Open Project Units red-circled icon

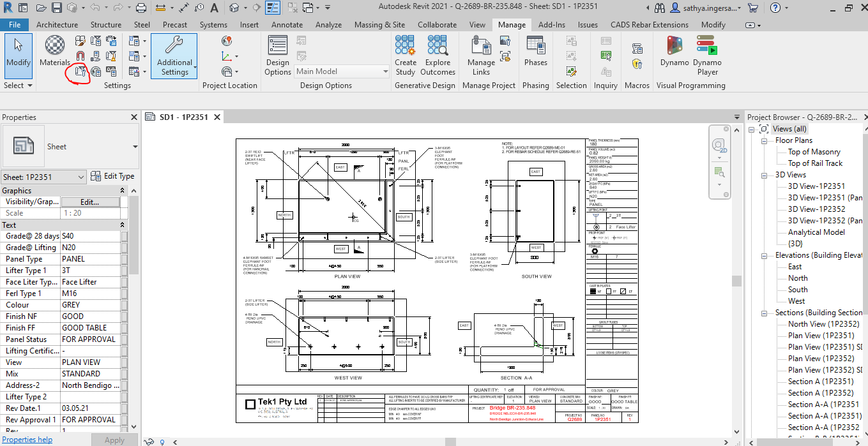pyautogui.click(x=80, y=72)
